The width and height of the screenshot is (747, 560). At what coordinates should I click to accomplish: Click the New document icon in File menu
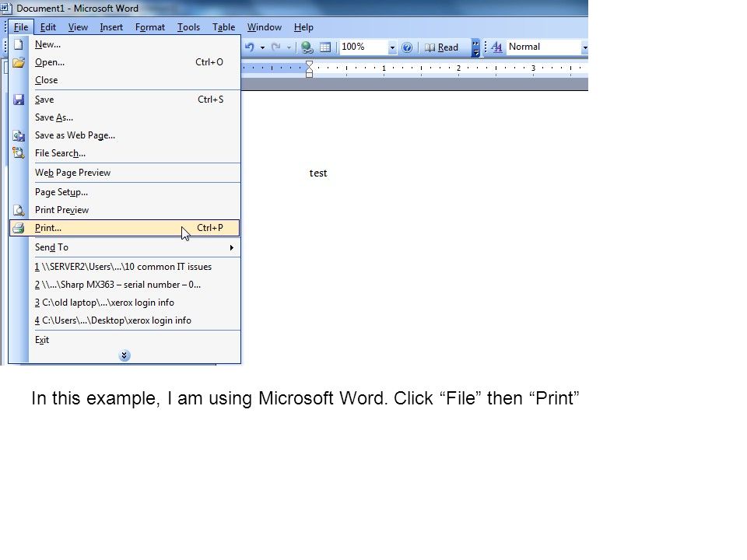point(19,44)
